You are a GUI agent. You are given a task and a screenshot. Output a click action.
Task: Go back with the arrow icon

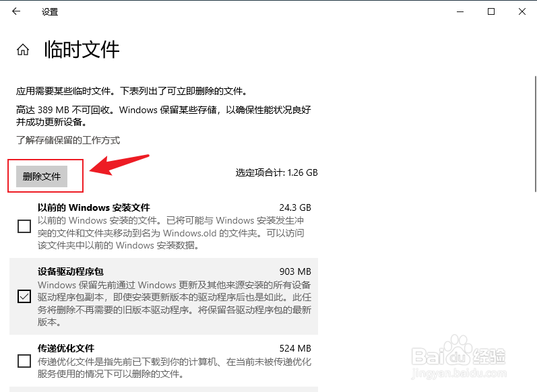pos(16,11)
